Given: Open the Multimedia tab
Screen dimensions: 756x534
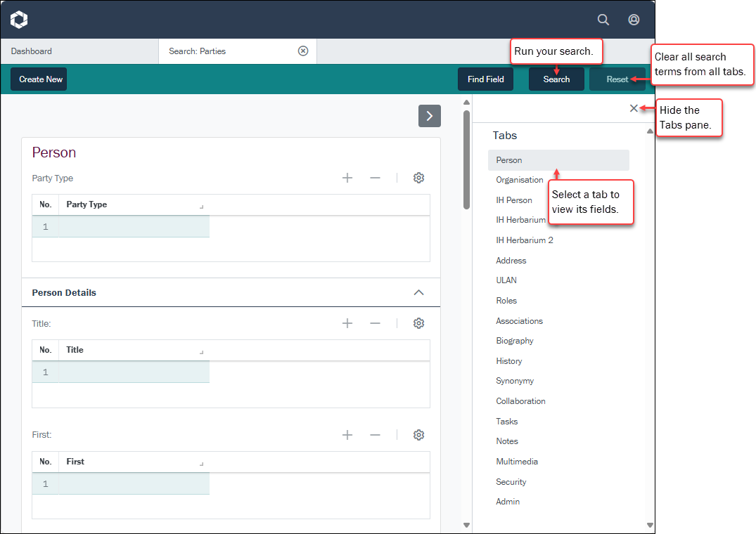Looking at the screenshot, I should pos(516,462).
